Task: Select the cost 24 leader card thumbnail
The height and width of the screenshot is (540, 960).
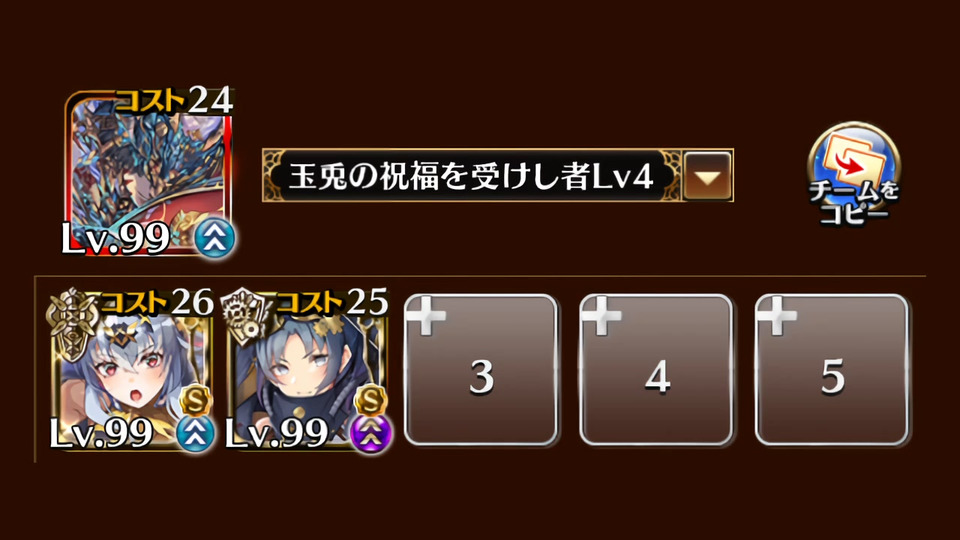Action: [149, 171]
